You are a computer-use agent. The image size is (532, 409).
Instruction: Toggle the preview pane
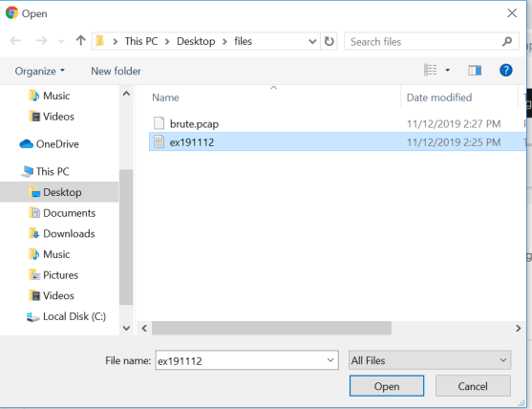click(x=475, y=71)
